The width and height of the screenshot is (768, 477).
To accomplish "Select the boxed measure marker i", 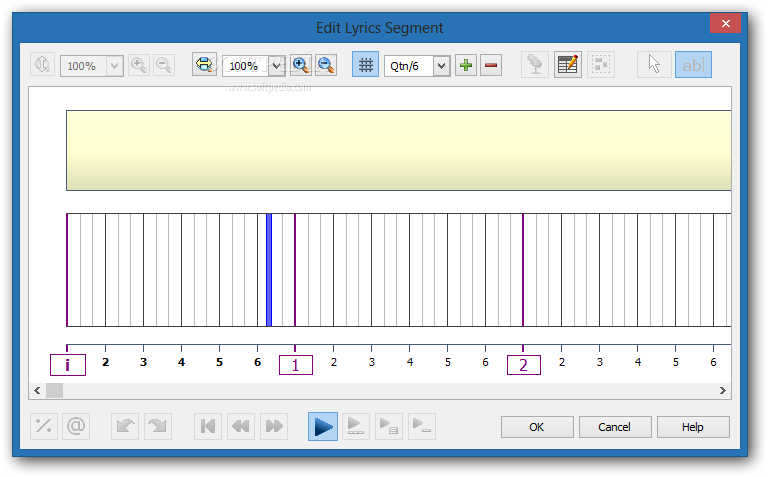I will point(68,365).
